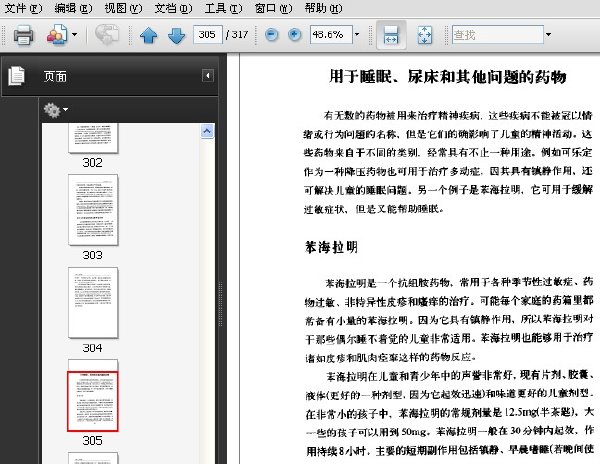
Task: Select the page 304 thumbnail
Action: coord(93,303)
